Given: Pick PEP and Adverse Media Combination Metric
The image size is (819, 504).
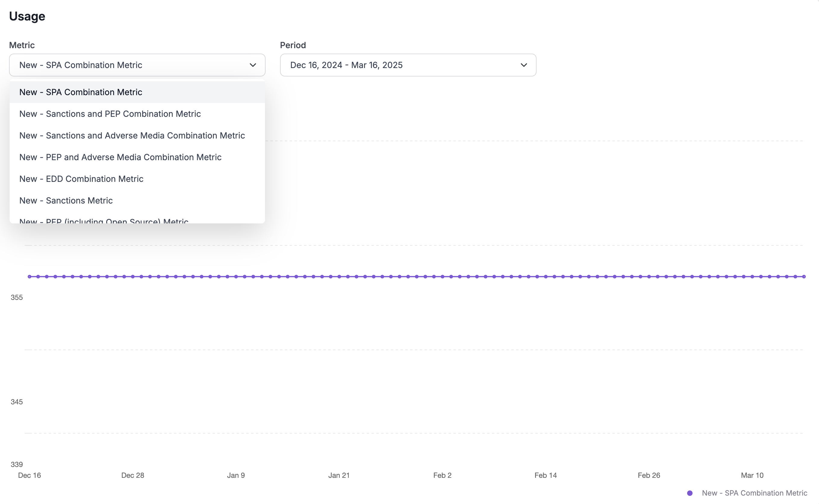Looking at the screenshot, I should click(x=120, y=157).
